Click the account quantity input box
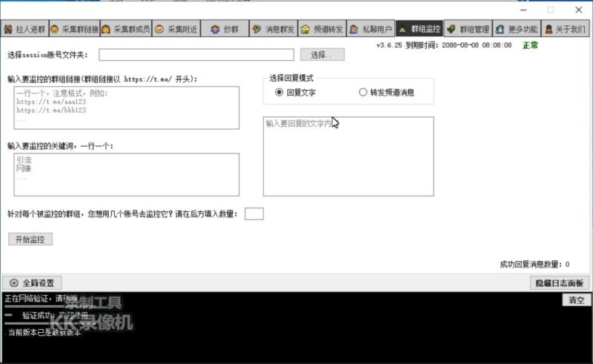593x364 pixels. tap(254, 214)
